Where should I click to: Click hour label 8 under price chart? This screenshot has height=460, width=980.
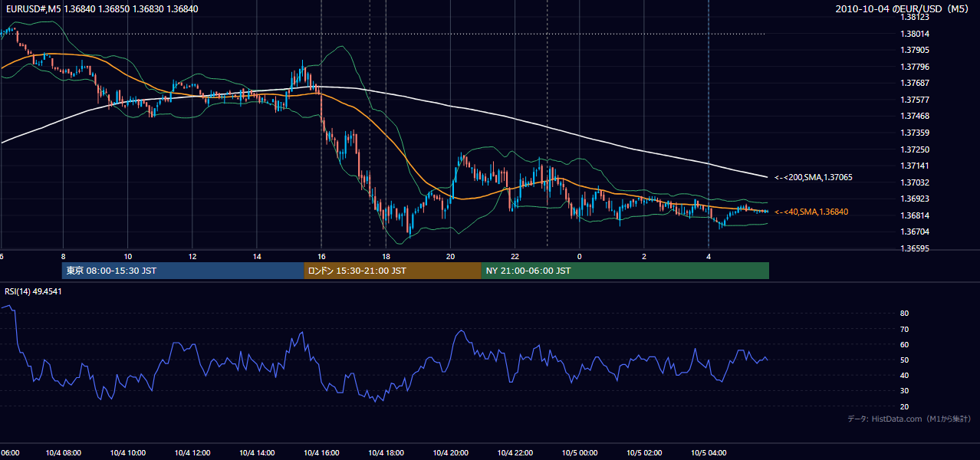pos(63,256)
